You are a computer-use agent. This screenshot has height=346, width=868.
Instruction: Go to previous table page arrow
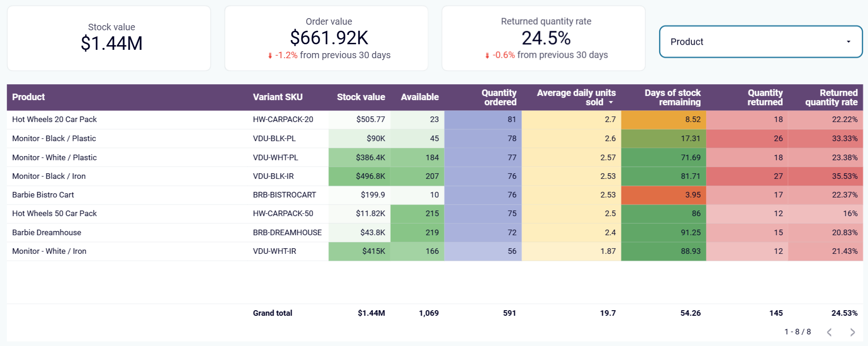[x=829, y=332]
